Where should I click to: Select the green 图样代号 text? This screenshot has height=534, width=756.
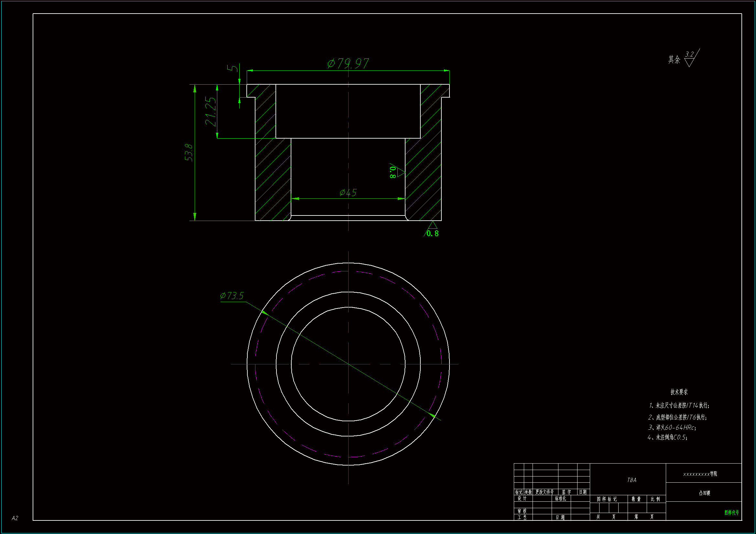coord(731,513)
